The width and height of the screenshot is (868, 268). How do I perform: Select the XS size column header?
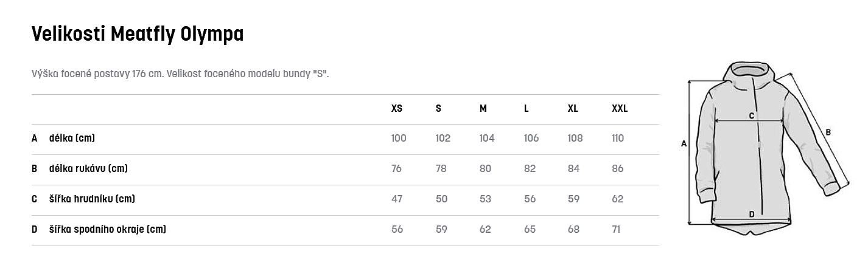point(396,109)
